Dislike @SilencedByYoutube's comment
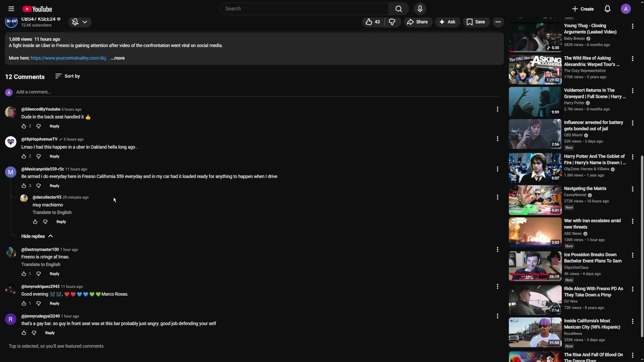This screenshot has width=644, height=362. [38, 126]
